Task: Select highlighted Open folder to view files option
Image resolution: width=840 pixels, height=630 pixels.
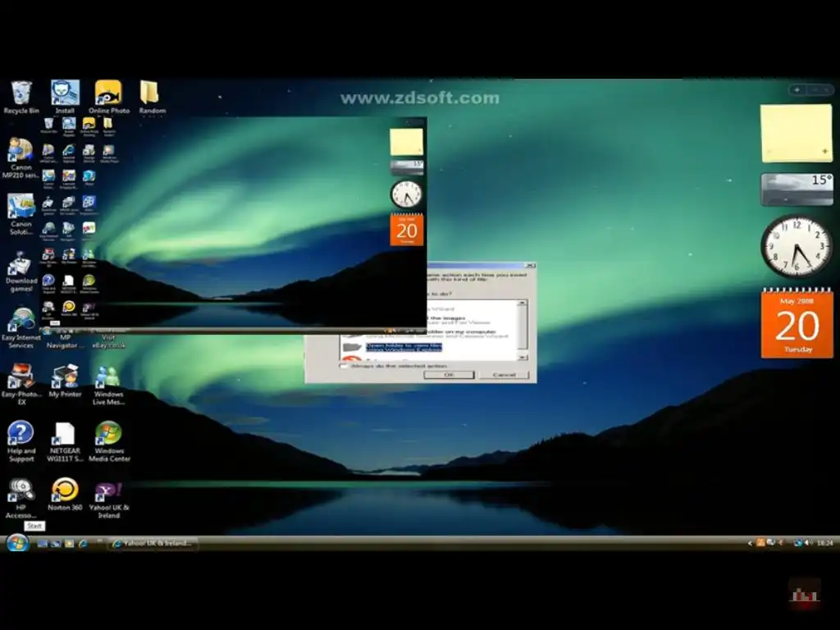Action: tap(404, 347)
